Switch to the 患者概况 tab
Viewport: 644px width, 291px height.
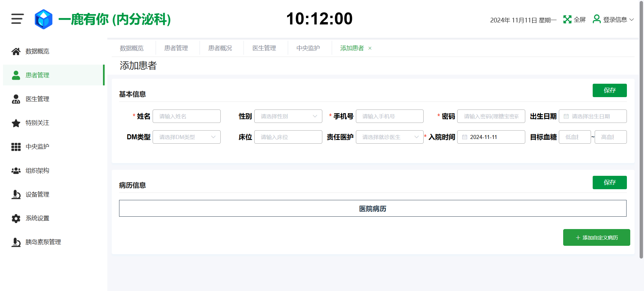click(220, 48)
